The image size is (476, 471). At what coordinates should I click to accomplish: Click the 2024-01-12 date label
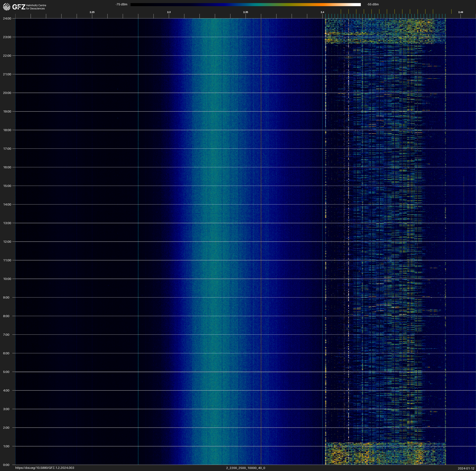point(466,468)
